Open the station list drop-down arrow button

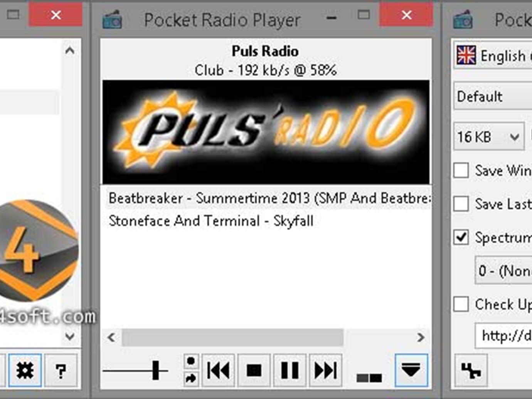(x=411, y=370)
